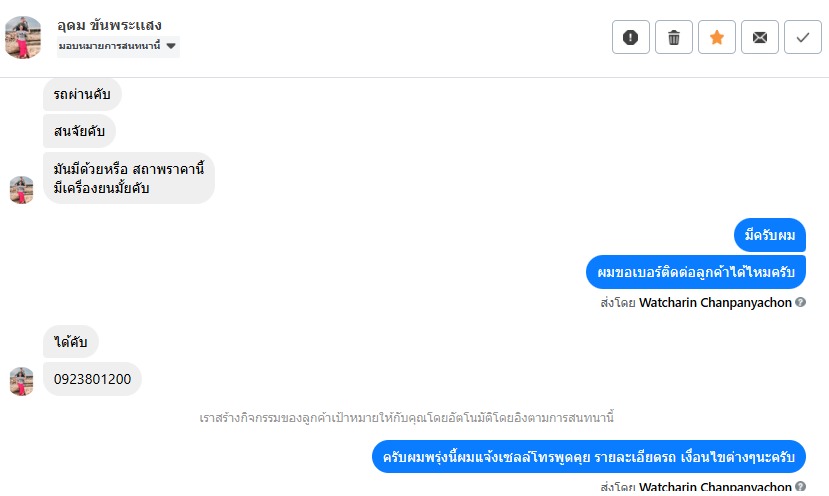Click sender name Watcharin Chanpanyachon under ผมขอเบอร์ message

pos(715,302)
